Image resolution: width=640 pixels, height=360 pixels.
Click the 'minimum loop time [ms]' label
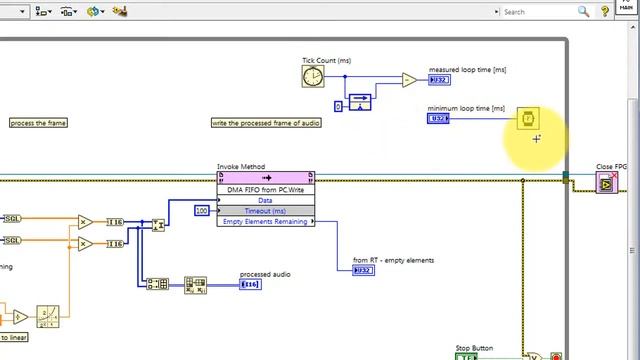pos(466,108)
